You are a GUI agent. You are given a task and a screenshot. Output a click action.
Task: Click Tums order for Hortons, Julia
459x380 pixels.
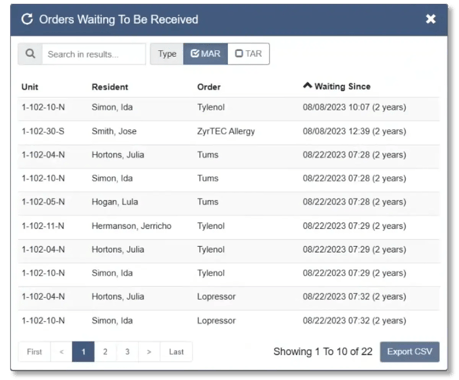tap(208, 155)
